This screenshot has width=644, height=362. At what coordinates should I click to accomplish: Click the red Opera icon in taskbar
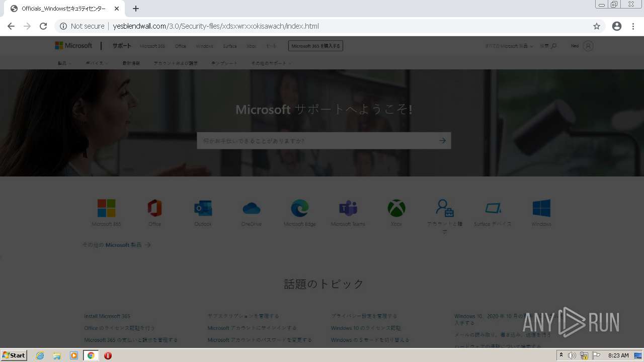pyautogui.click(x=108, y=355)
